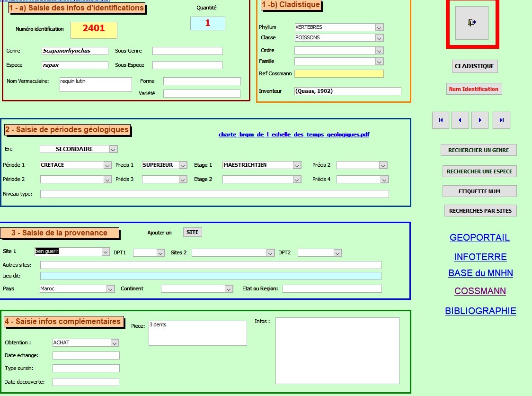This screenshot has height=396, width=532.
Task: Open the Pays dropdown showing Maroc
Action: click(x=110, y=289)
